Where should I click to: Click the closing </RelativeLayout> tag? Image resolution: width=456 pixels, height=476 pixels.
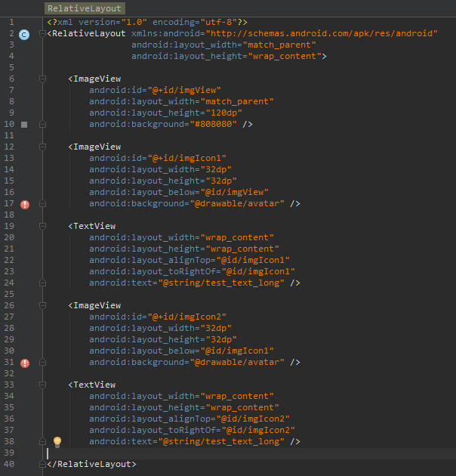pos(92,464)
